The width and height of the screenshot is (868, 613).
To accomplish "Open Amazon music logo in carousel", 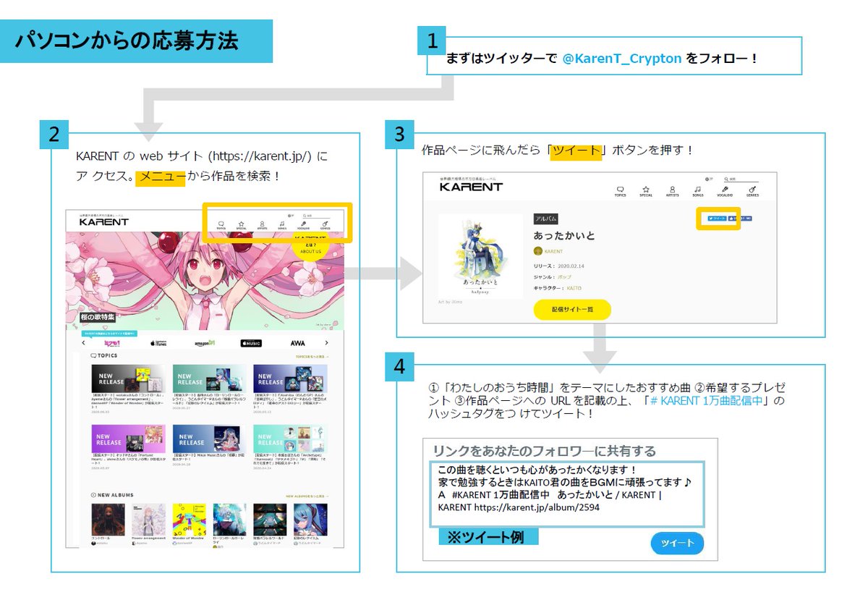I will pos(205,343).
